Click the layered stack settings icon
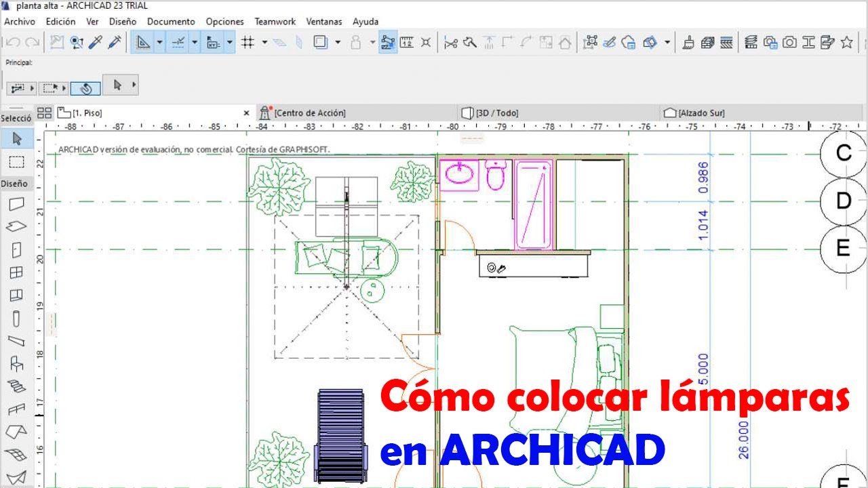This screenshot has height=488, width=868. [751, 42]
